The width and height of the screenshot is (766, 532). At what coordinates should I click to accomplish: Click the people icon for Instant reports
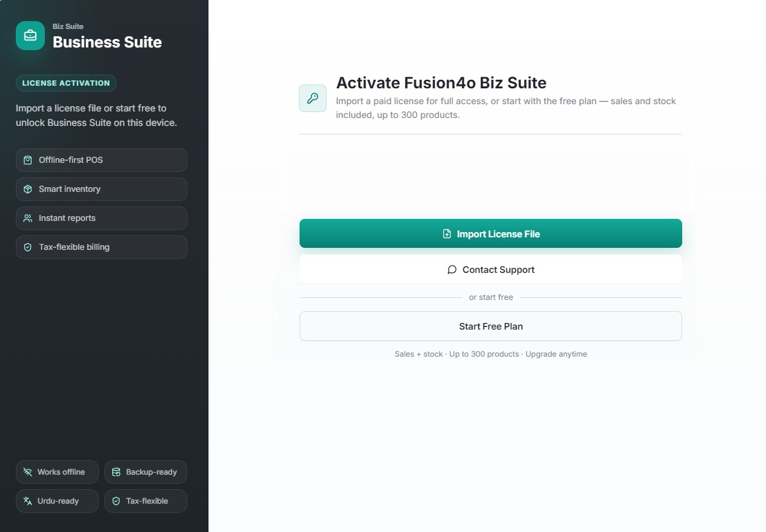28,218
